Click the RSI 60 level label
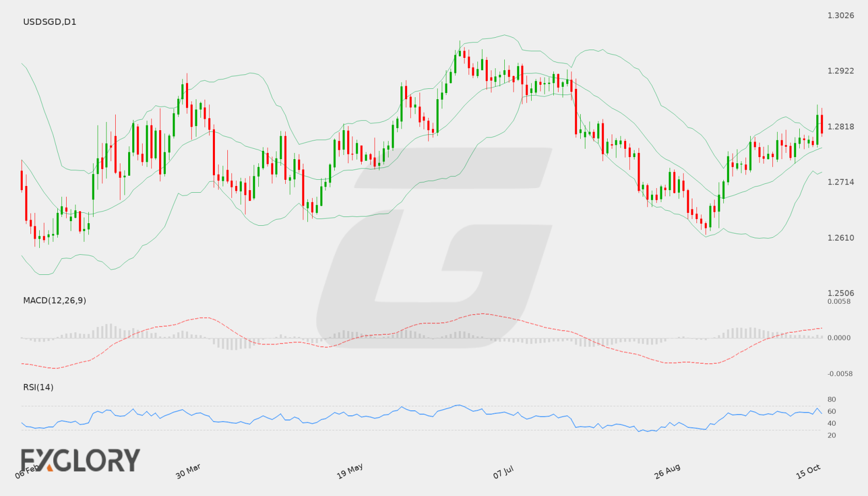 pyautogui.click(x=832, y=411)
